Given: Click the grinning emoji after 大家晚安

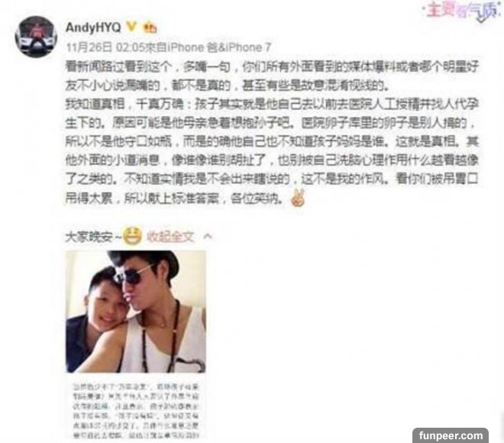Looking at the screenshot, I should pos(133,237).
